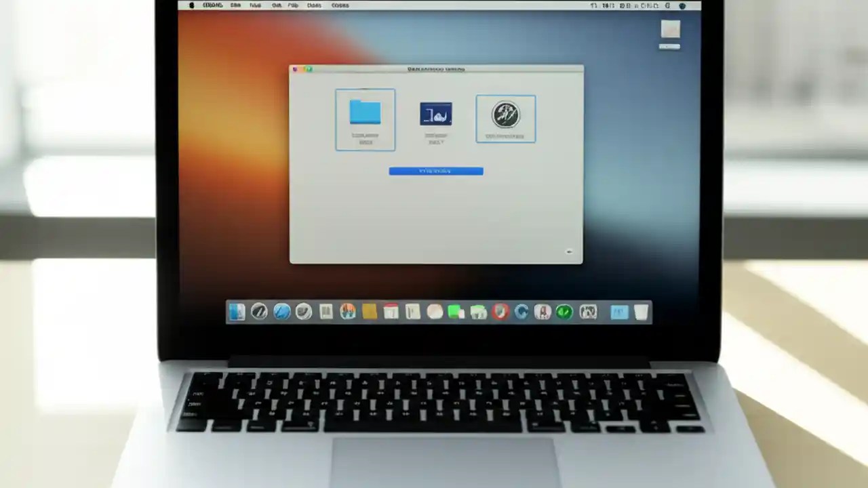
Task: Select the right-hand option card as install source
Action: tap(505, 119)
